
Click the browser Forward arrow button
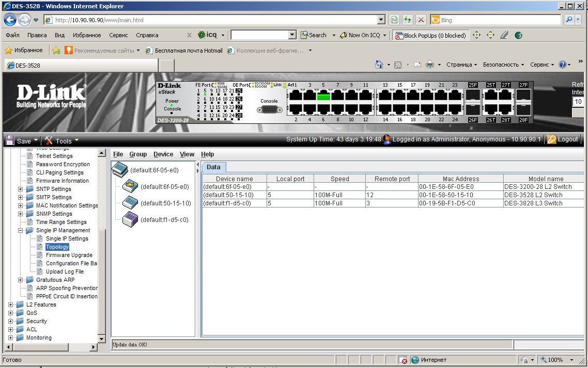[x=25, y=20]
